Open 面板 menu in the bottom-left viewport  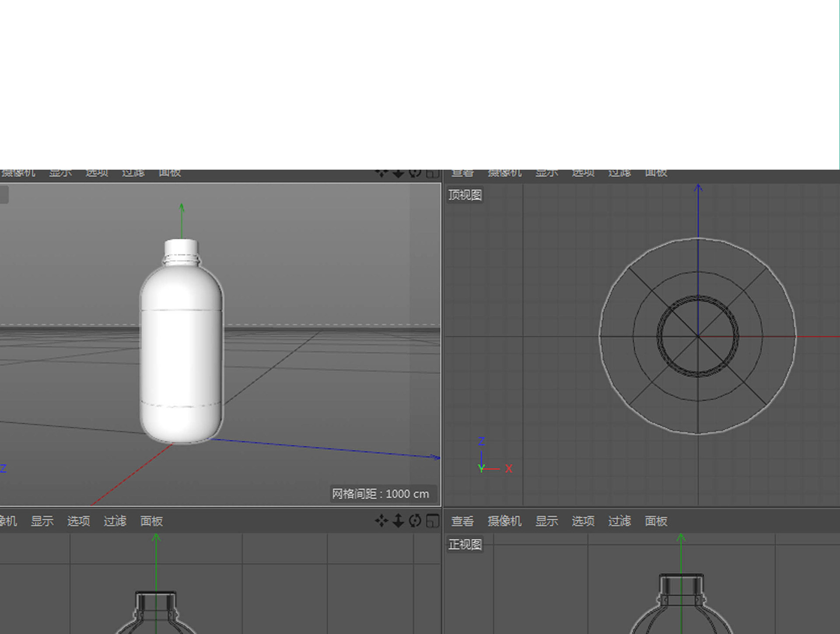pyautogui.click(x=151, y=521)
